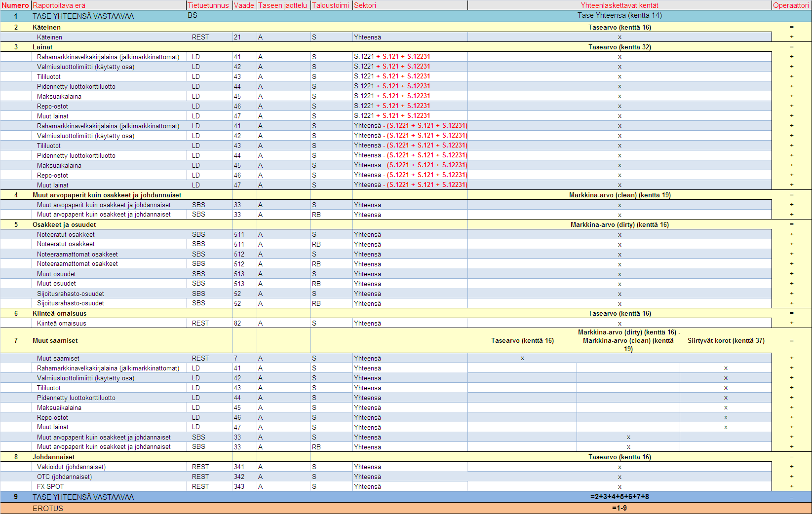Click Vaade value 341
Viewport: 812px width, 514px height.
click(x=239, y=467)
